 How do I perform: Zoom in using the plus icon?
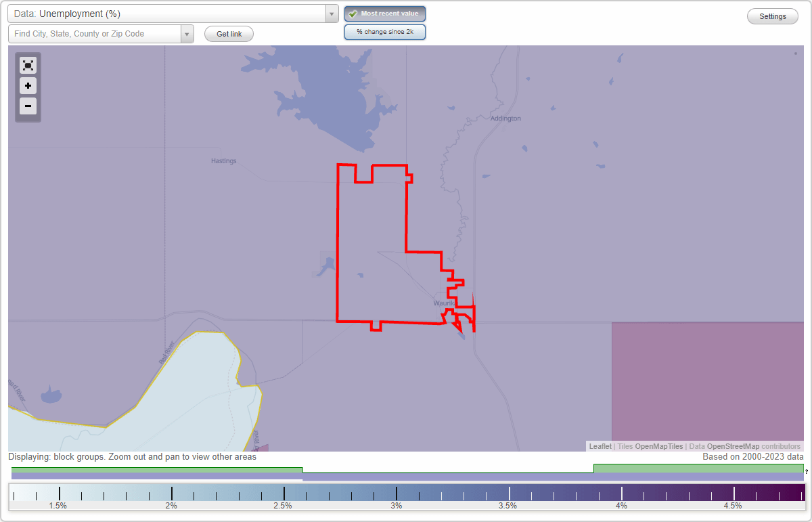[28, 86]
